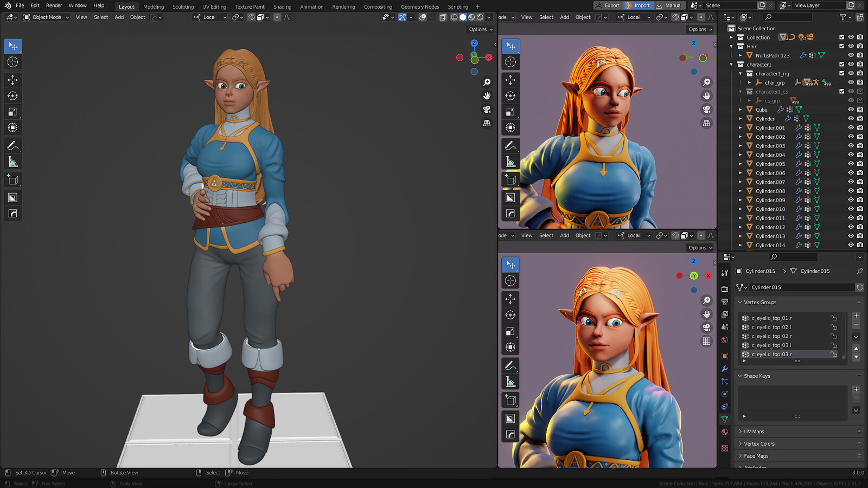The image size is (868, 488).
Task: Click the pan hand icon in left viewport
Action: [487, 95]
